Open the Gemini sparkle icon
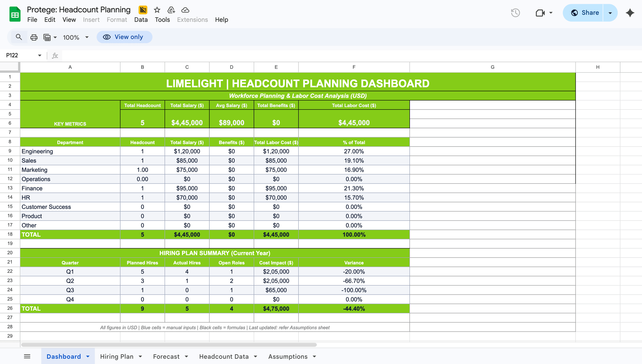Screen dimensions: 642x364 pos(630,13)
